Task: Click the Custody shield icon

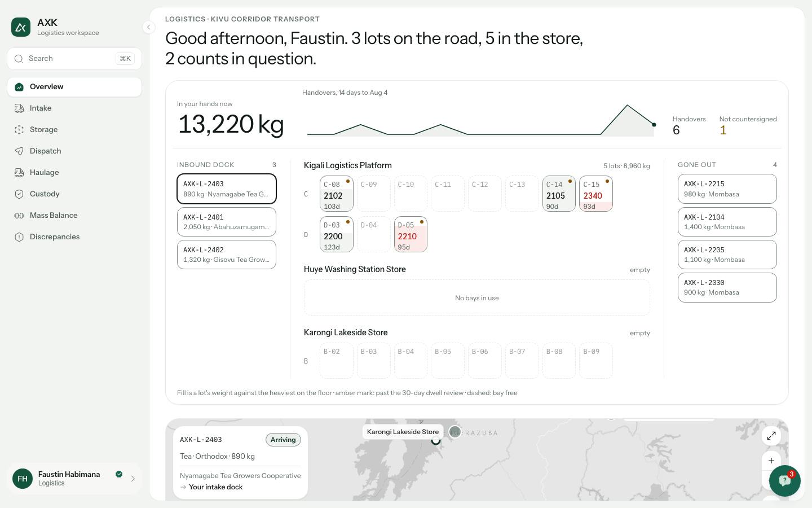Action: pos(19,194)
